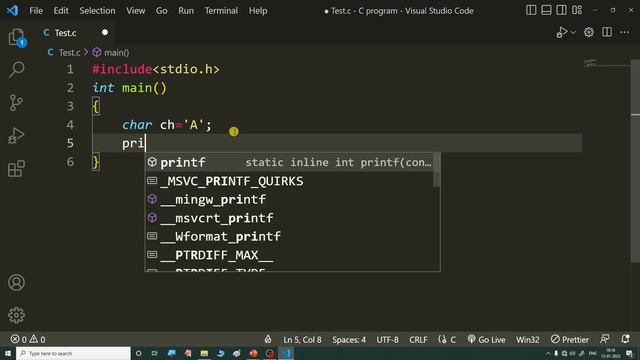Switch to Visual Studio Code taskbar icon
This screenshot has width=640, height=360.
coord(286,353)
